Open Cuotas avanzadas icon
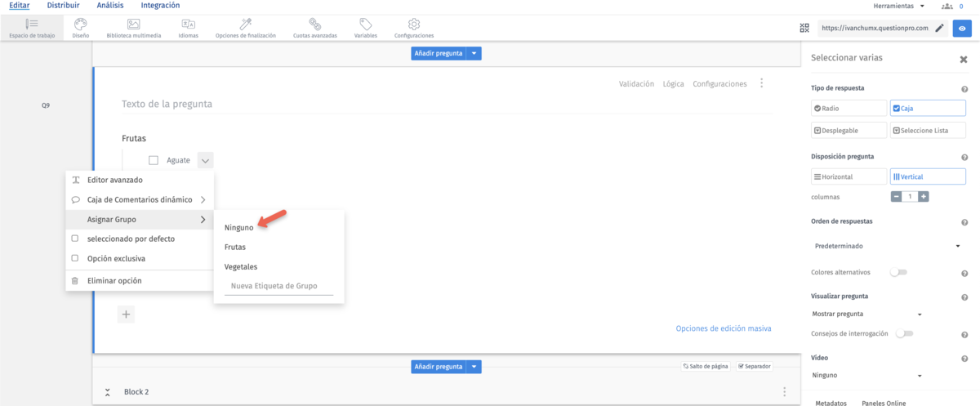980x406 pixels. (x=314, y=24)
